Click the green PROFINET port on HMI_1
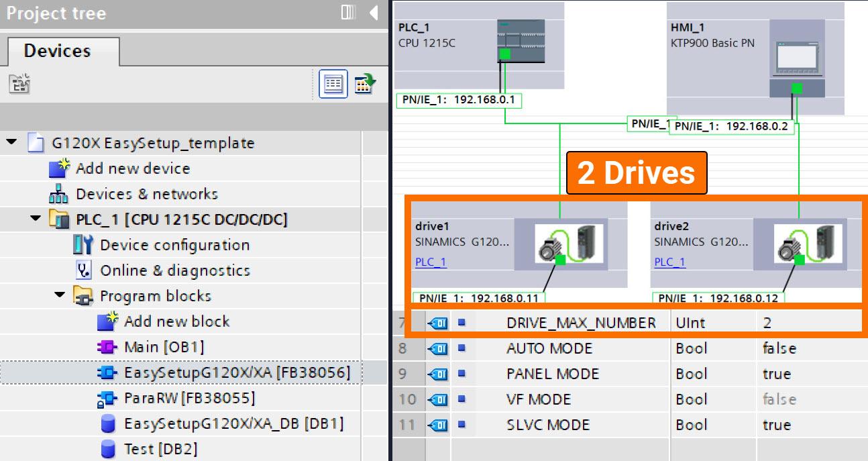The height and width of the screenshot is (461, 868). 797,88
